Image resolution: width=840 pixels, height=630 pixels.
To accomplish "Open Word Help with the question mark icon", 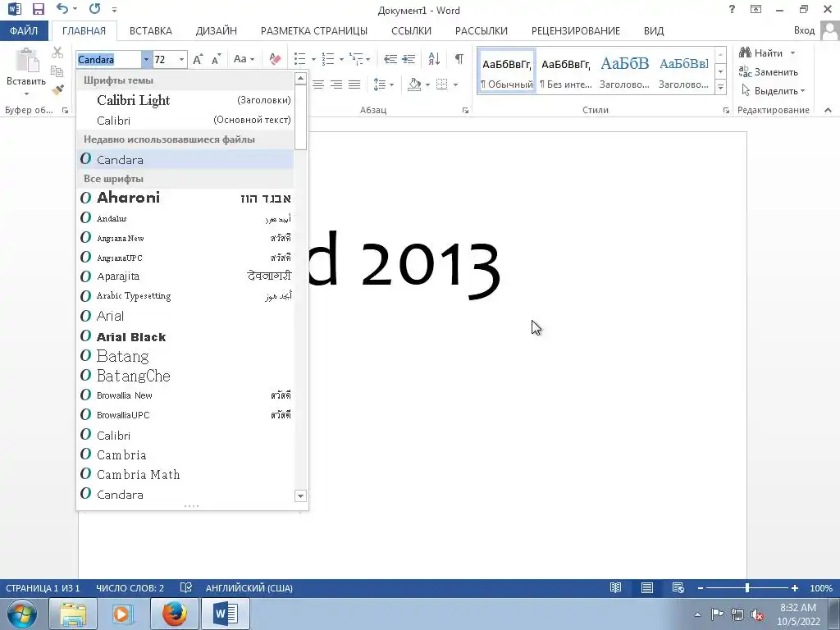I will click(732, 9).
